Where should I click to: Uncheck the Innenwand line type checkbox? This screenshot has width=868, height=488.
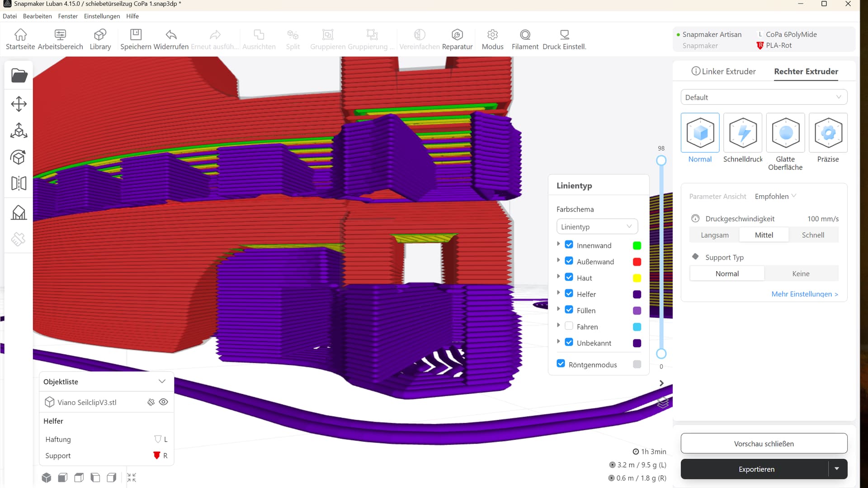click(x=569, y=245)
